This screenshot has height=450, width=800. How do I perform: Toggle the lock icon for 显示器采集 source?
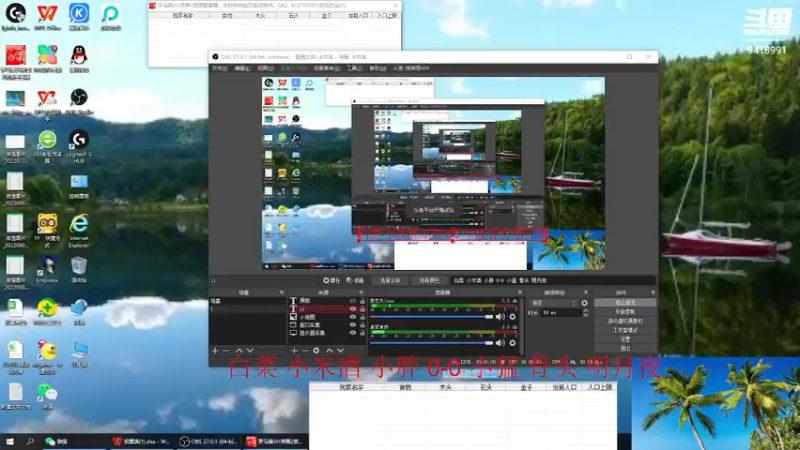click(362, 333)
